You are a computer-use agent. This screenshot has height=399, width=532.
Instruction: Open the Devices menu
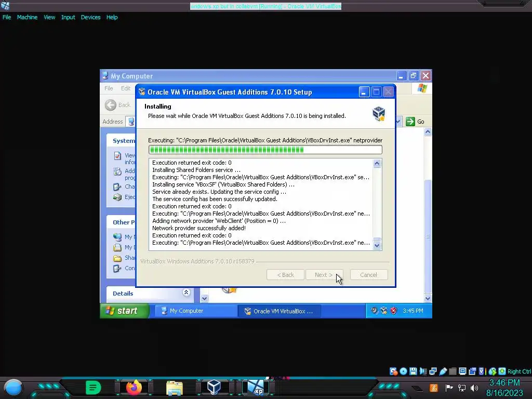pyautogui.click(x=90, y=17)
